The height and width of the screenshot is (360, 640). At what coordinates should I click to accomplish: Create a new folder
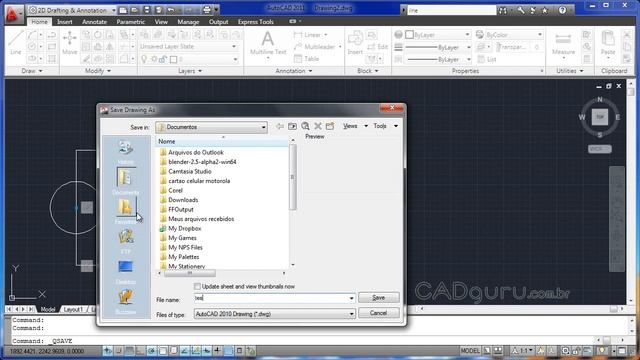coord(330,127)
